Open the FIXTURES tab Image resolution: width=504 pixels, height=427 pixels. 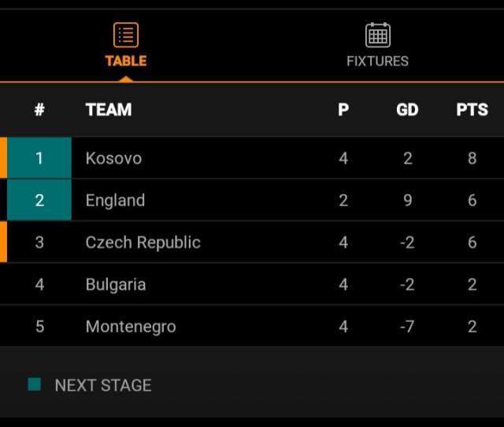pyautogui.click(x=378, y=61)
